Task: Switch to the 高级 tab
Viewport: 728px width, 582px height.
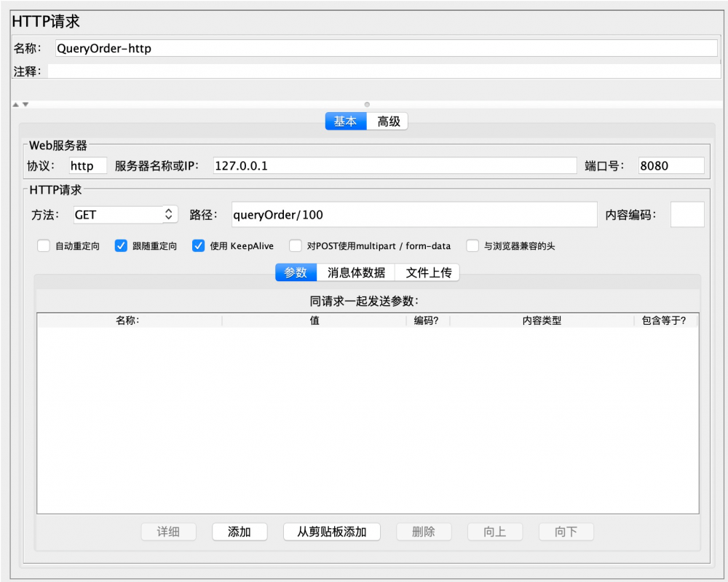Action: 387,121
